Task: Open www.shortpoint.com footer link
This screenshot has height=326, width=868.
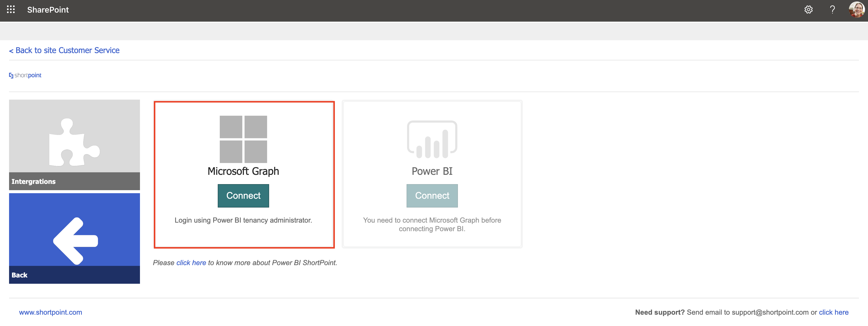Action: [51, 312]
